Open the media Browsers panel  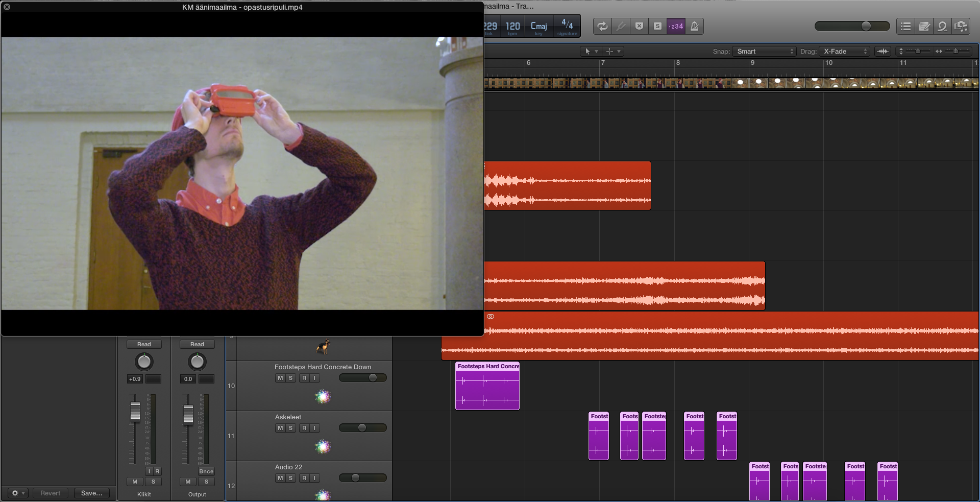[961, 26]
